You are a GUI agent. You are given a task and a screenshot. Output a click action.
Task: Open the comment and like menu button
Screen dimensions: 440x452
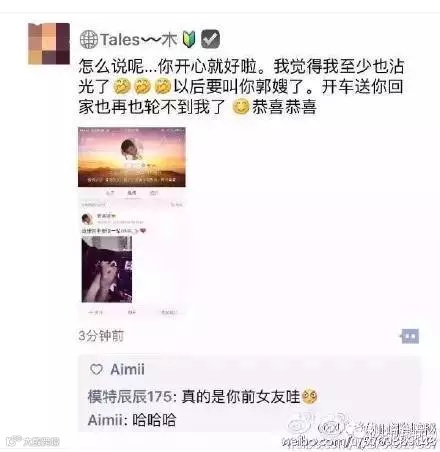point(410,336)
